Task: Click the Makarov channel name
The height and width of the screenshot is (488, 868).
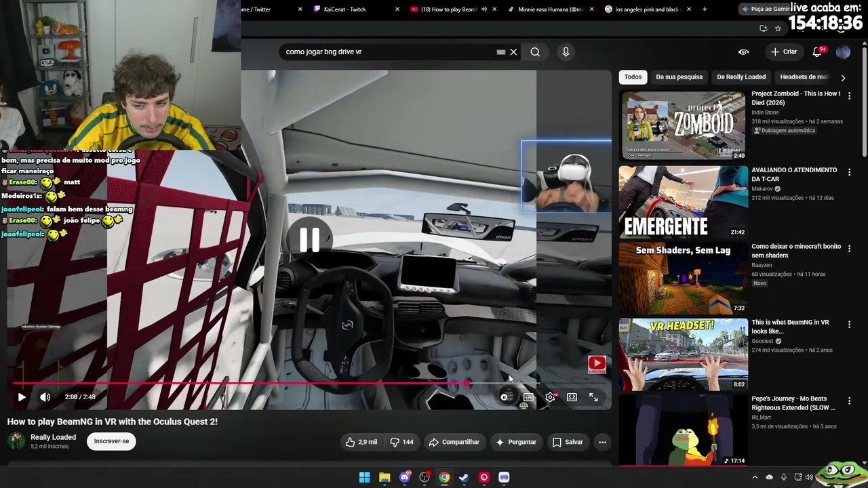Action: click(762, 189)
